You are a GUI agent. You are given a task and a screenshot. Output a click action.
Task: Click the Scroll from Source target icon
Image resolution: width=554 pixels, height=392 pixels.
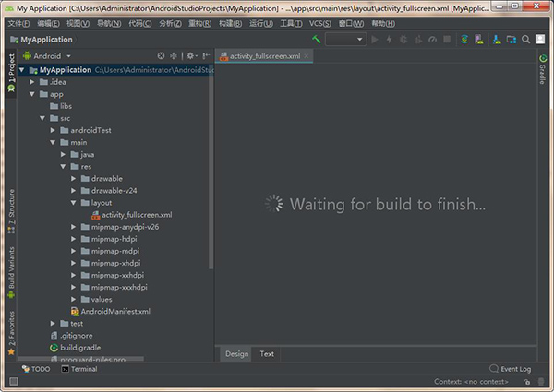(x=161, y=55)
